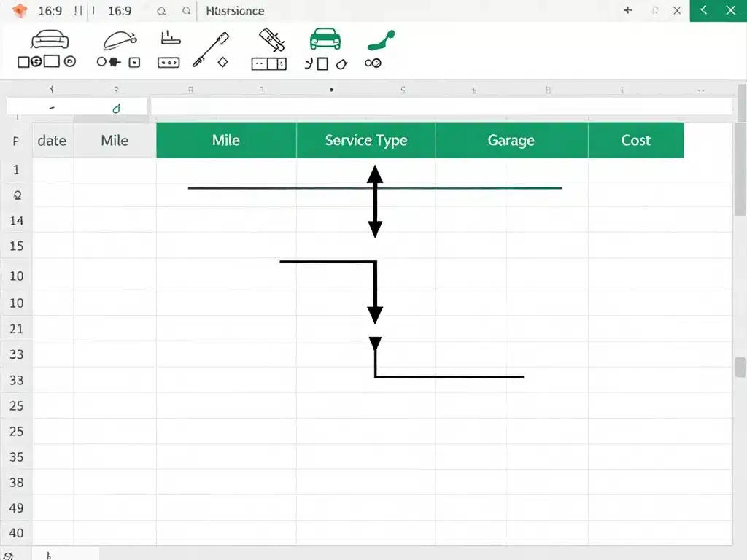
Task: Switch to the Garage column header
Action: [x=511, y=140]
